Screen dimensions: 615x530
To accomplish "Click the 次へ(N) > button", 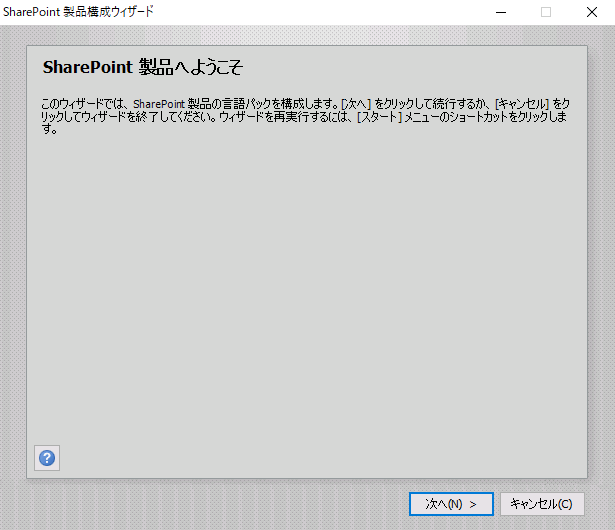I will pyautogui.click(x=451, y=504).
